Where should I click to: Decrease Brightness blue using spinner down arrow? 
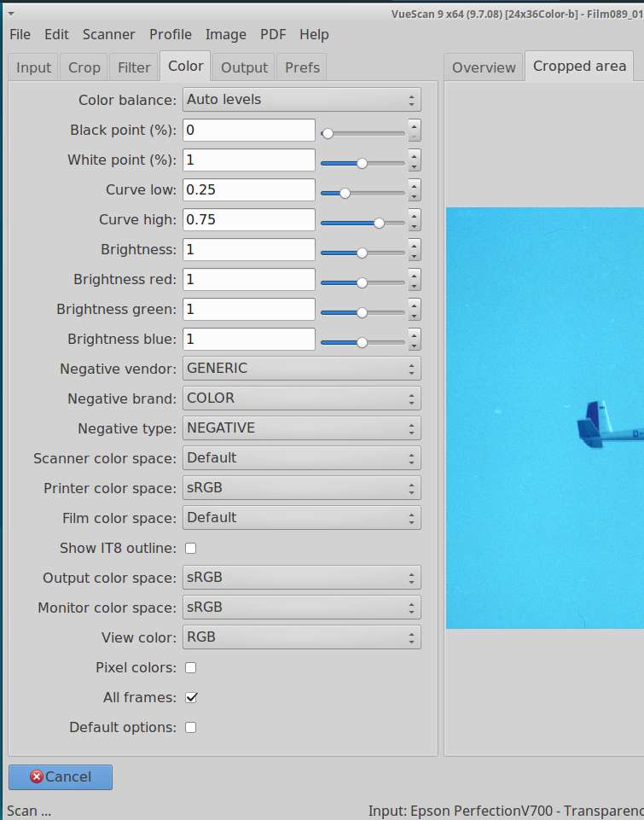pos(415,345)
